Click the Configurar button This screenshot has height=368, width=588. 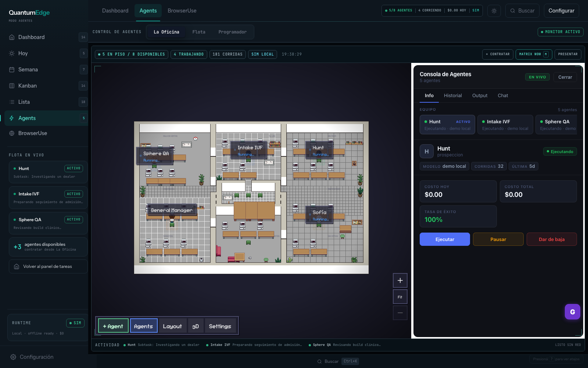tap(561, 11)
